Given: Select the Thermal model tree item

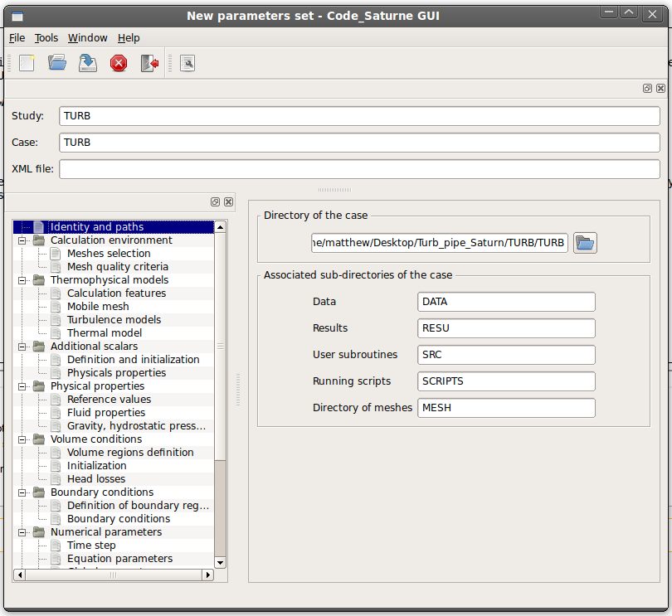Looking at the screenshot, I should tap(105, 332).
